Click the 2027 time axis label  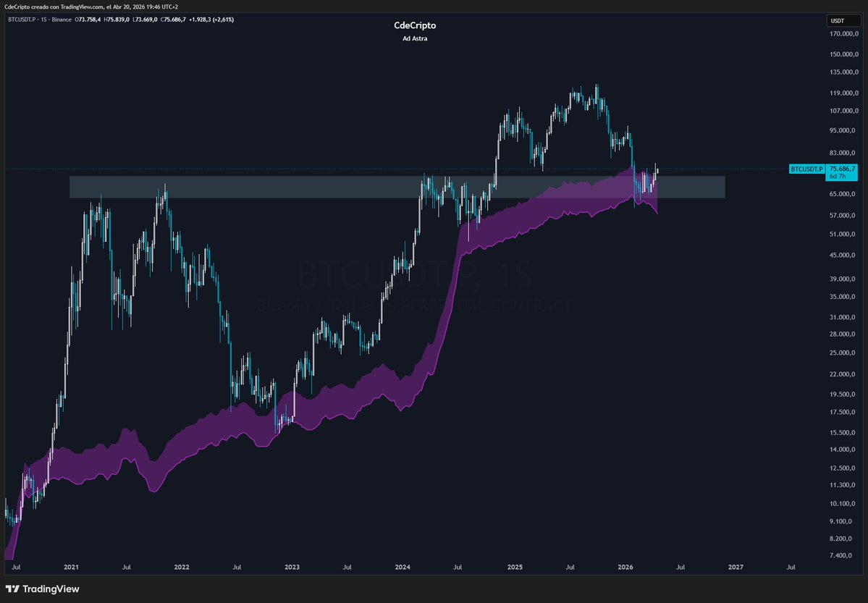[736, 567]
